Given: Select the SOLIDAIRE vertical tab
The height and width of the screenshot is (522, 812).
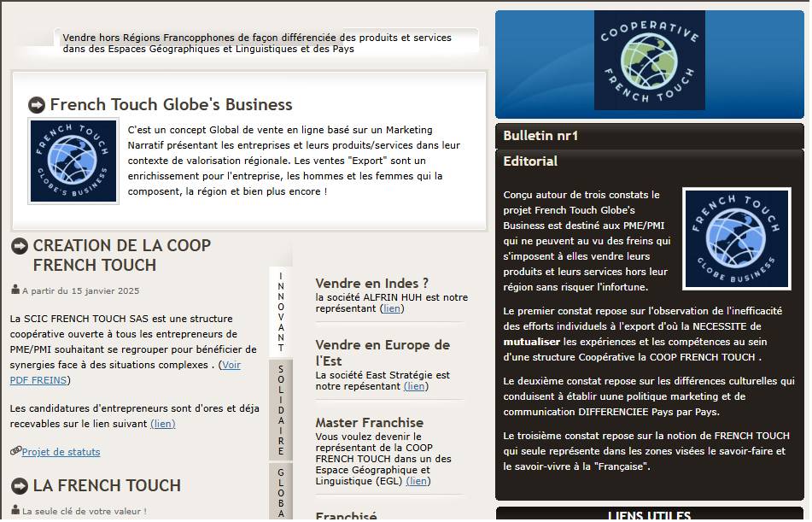Looking at the screenshot, I should 281,410.
